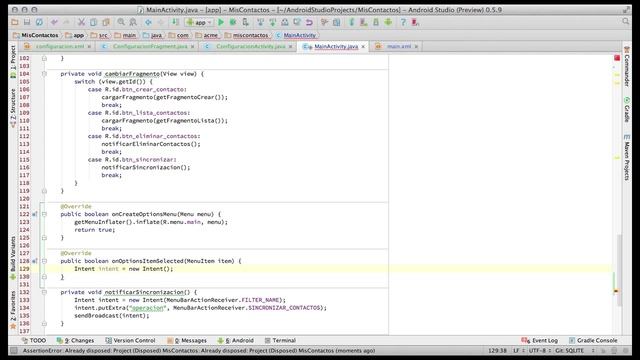Click the editor vertical scrollbar thumb
The image size is (640, 360).
pos(620,270)
